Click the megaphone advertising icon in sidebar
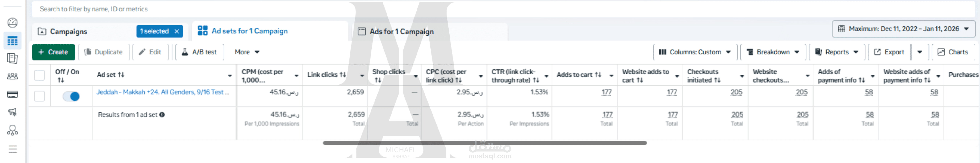 tap(13, 112)
